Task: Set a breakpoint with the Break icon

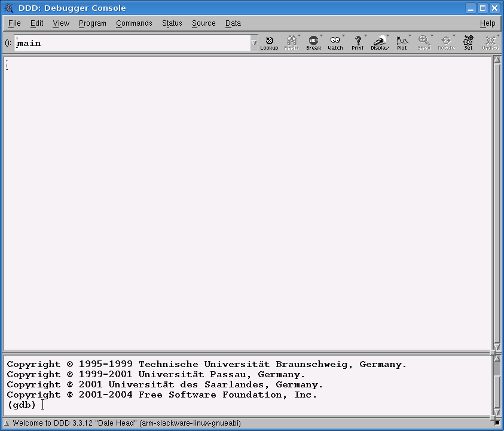Action: 313,43
